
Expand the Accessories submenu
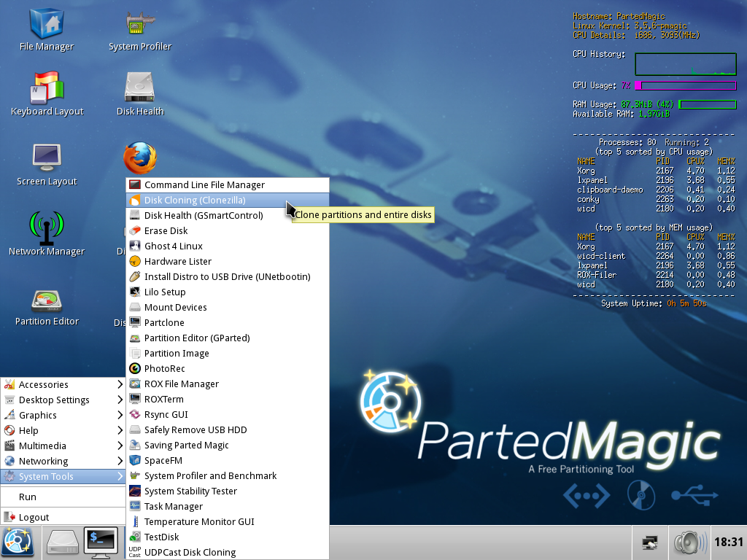pos(63,384)
